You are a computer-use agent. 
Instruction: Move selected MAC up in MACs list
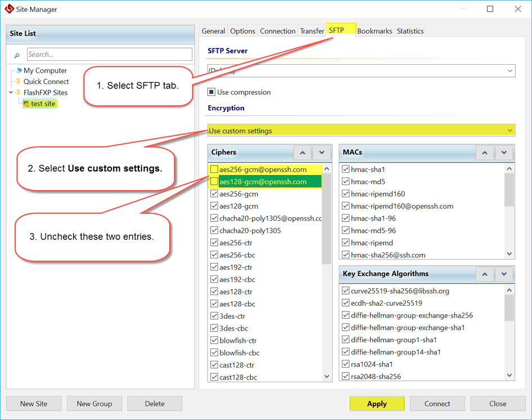click(x=485, y=153)
